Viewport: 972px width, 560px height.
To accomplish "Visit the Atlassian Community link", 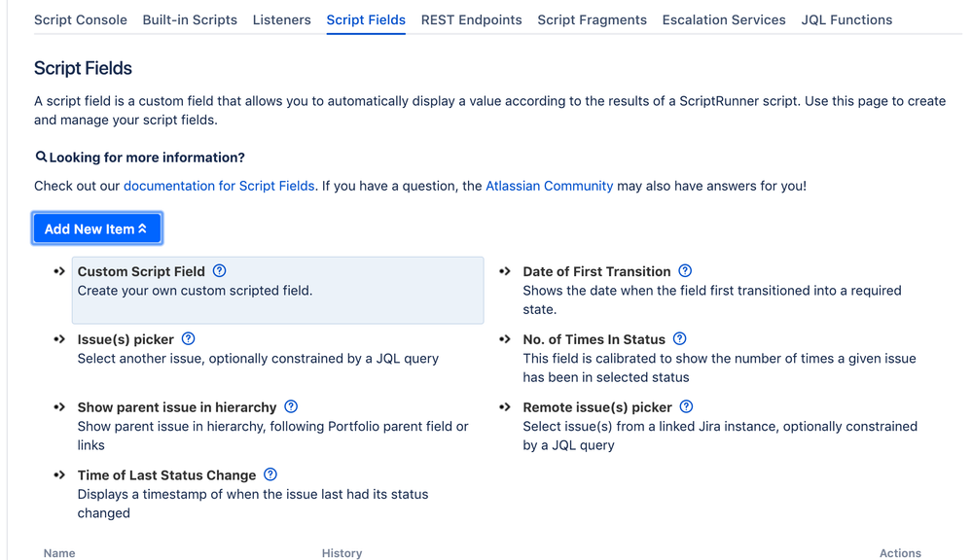I will (x=550, y=186).
